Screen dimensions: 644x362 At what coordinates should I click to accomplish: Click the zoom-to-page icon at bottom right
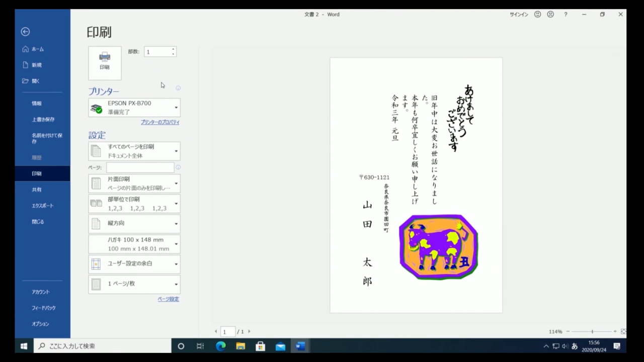tap(623, 331)
